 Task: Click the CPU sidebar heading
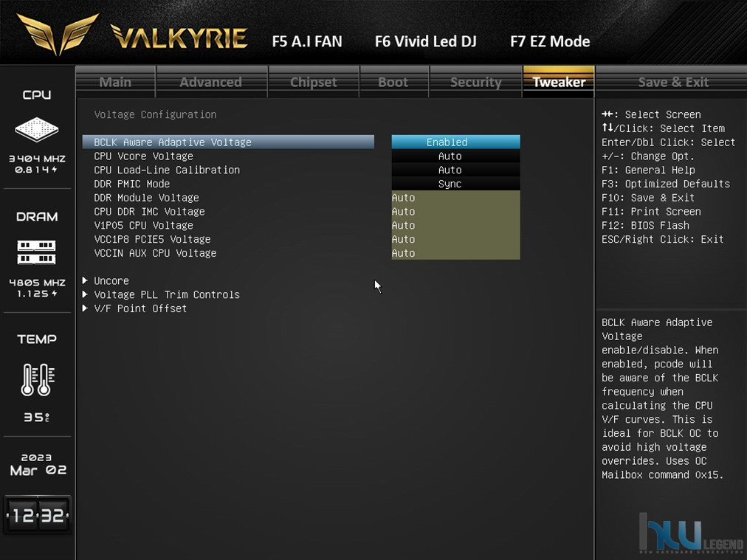tap(37, 94)
